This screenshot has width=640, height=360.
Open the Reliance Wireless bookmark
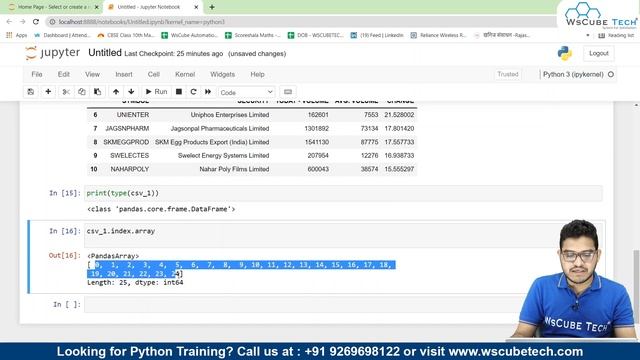[438, 35]
